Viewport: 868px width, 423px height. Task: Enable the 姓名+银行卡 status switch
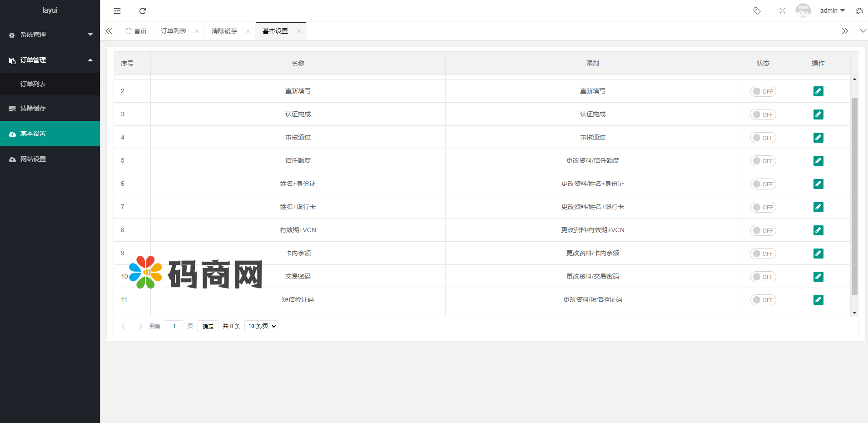[x=763, y=207]
